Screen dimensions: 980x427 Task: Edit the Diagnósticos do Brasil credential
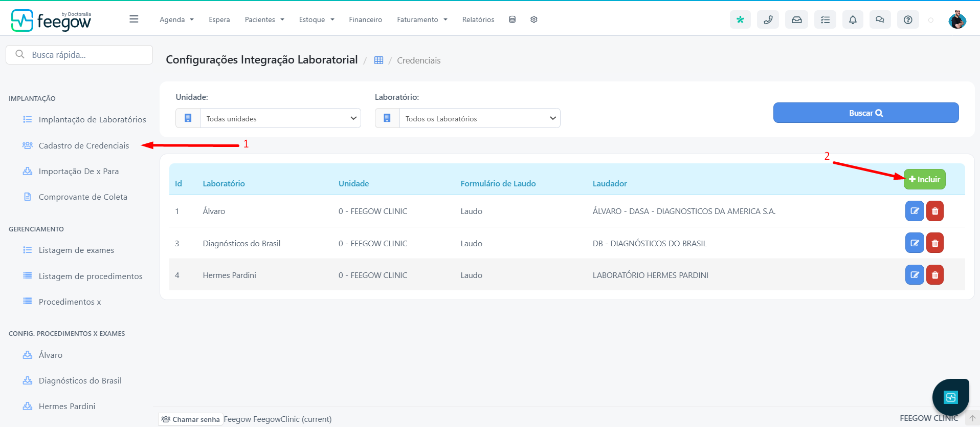pyautogui.click(x=915, y=243)
